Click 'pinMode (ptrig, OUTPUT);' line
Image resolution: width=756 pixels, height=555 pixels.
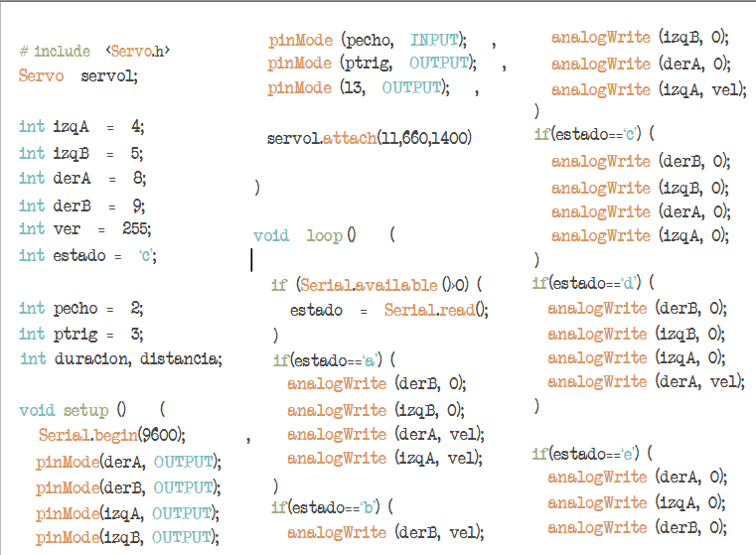pyautogui.click(x=373, y=64)
